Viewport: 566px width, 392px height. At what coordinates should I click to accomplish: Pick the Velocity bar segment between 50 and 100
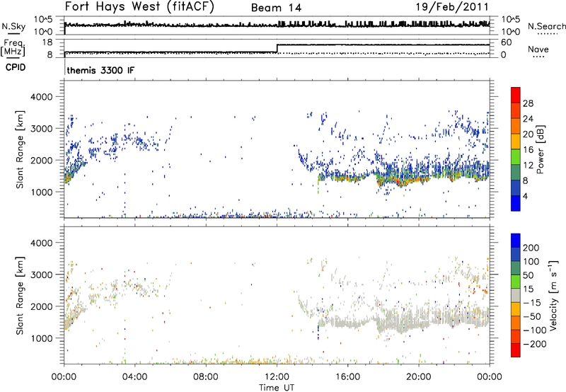click(516, 268)
